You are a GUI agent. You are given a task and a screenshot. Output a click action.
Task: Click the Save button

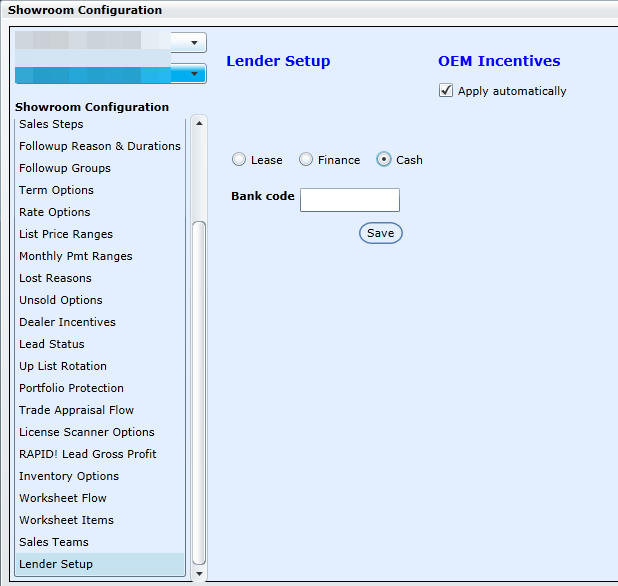380,233
